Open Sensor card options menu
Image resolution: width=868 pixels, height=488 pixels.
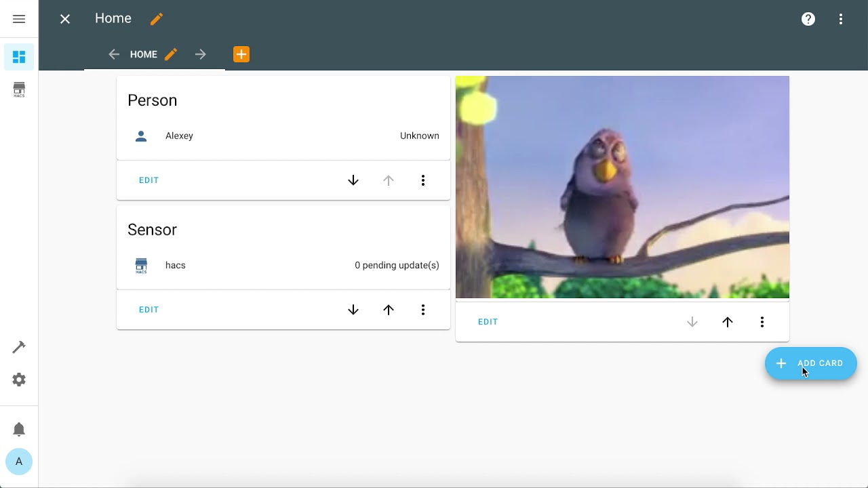click(423, 310)
